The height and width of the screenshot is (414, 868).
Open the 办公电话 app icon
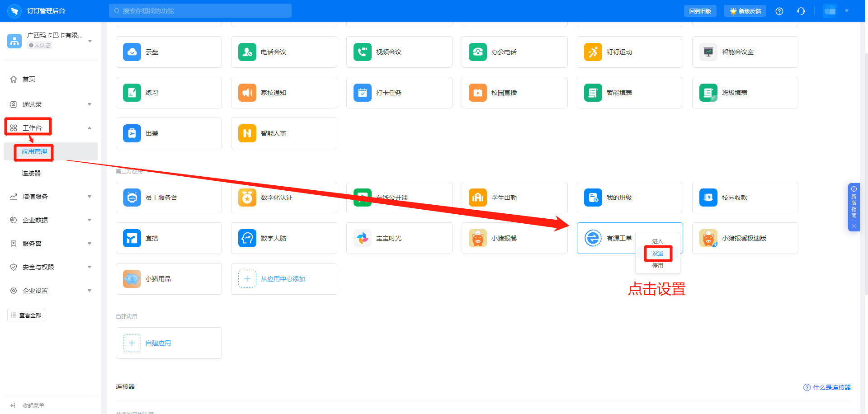click(x=478, y=52)
